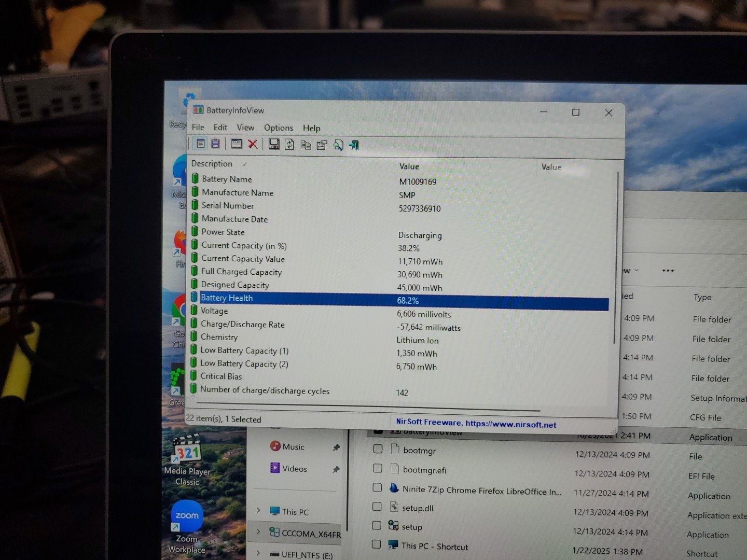Click the red X toolbar icon
Image resolution: width=747 pixels, height=560 pixels.
pyautogui.click(x=253, y=144)
